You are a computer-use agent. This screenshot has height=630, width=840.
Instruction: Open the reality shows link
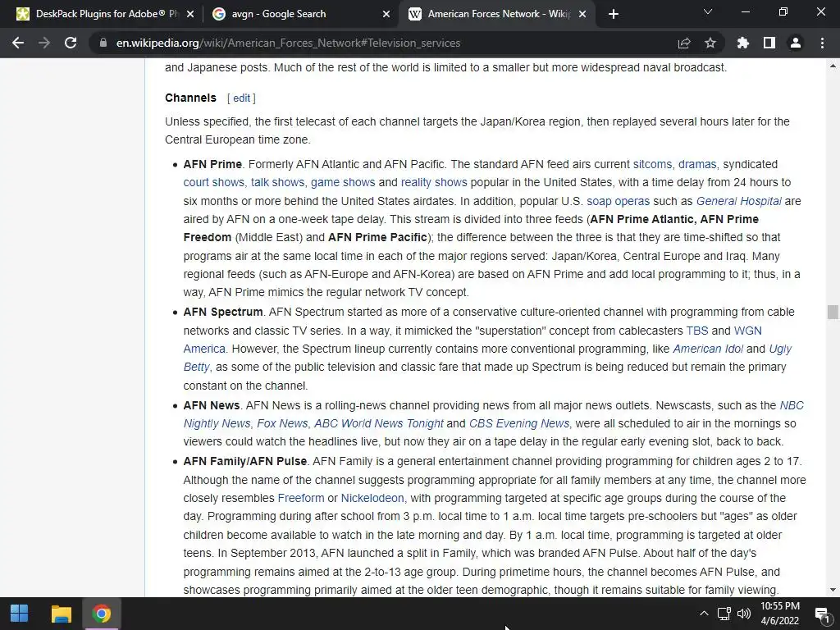coord(434,183)
